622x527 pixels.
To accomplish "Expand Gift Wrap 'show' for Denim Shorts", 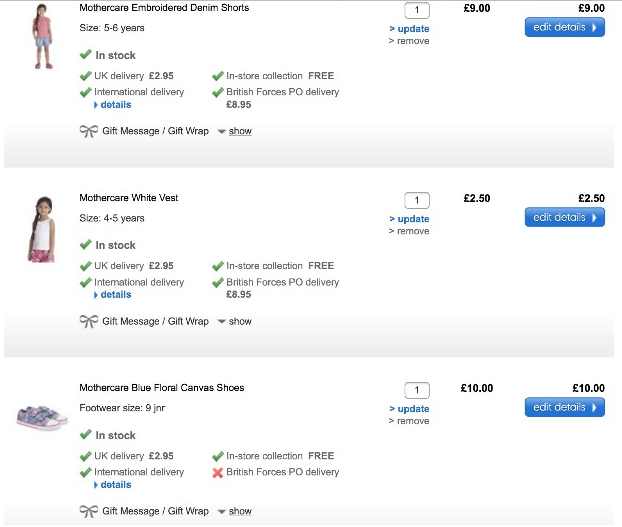I will [x=240, y=131].
